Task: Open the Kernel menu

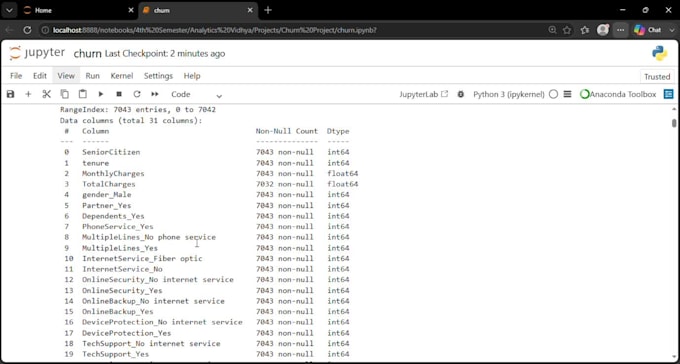Action: pyautogui.click(x=122, y=76)
